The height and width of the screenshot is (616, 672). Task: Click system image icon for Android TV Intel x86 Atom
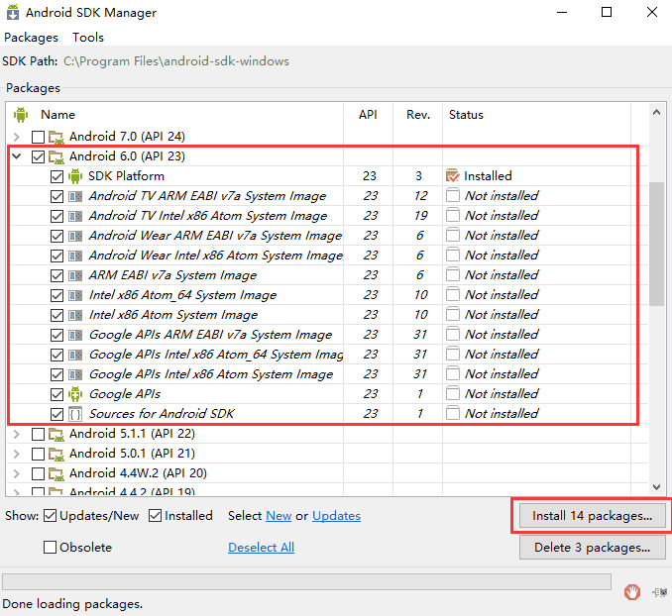coord(75,216)
